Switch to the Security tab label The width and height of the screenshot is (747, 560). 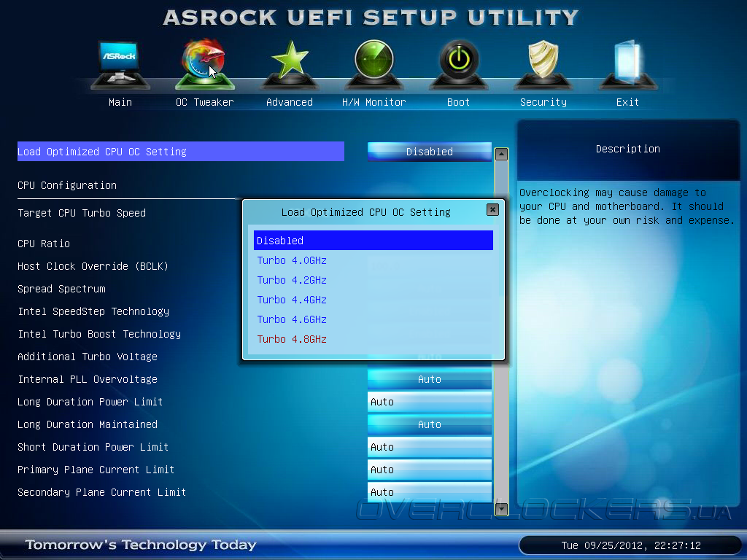pos(543,102)
